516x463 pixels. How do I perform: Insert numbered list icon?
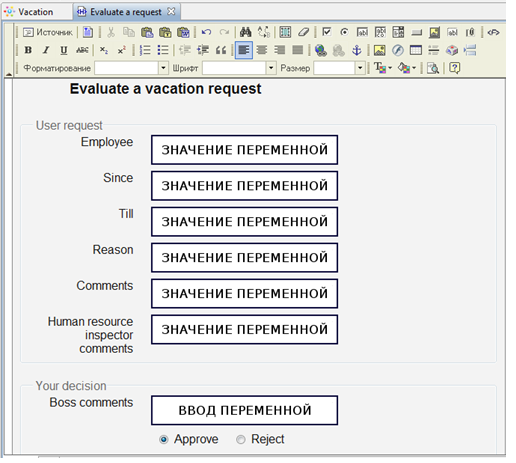pos(145,50)
